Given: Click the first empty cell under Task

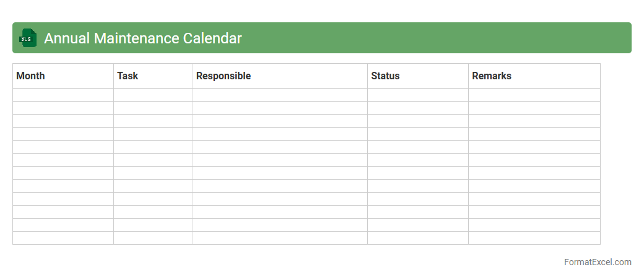Looking at the screenshot, I should (153, 95).
